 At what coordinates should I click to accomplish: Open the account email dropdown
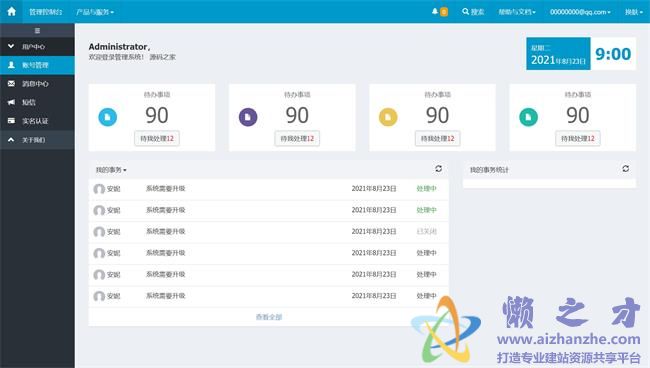pos(580,12)
